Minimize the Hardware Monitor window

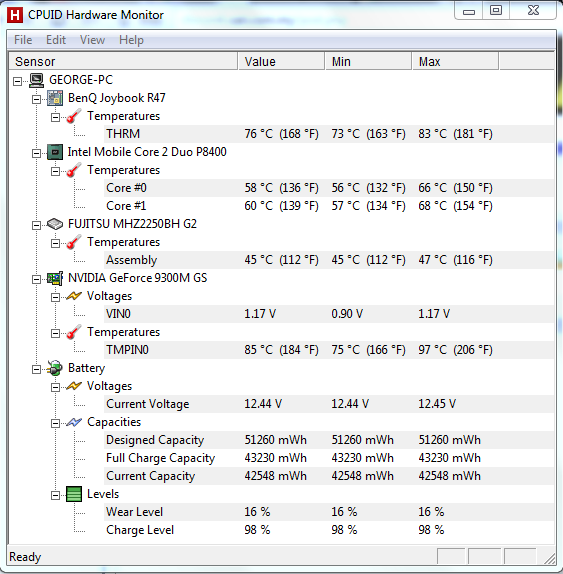(x=469, y=11)
